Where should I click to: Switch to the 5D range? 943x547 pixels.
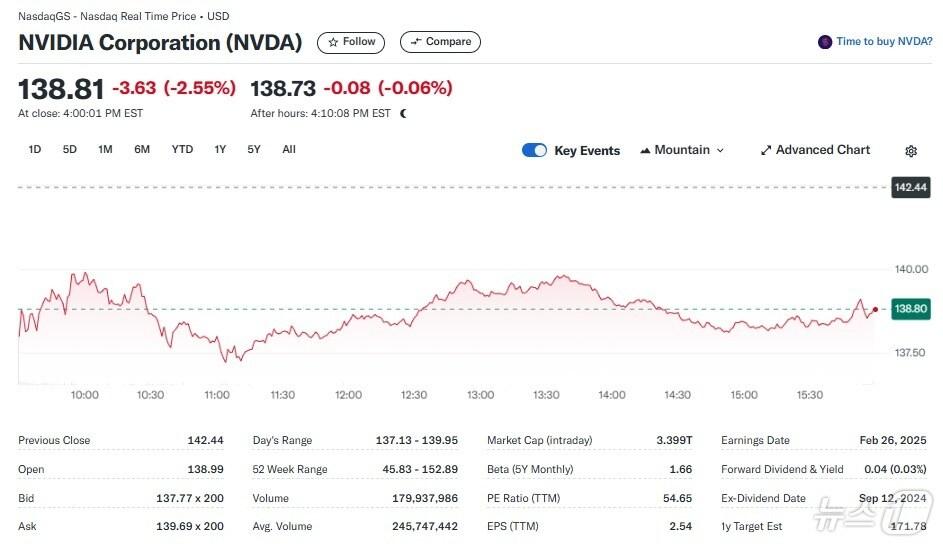point(70,149)
